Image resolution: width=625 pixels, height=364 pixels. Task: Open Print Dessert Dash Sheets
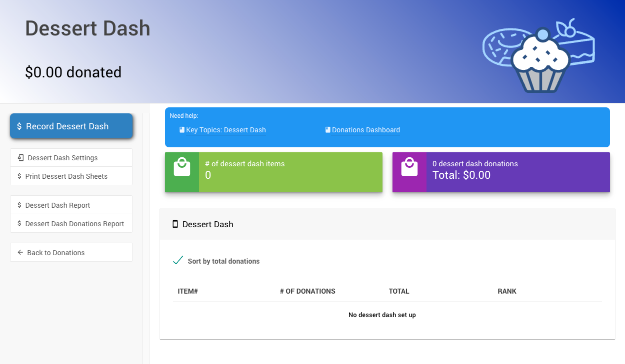[x=66, y=176]
